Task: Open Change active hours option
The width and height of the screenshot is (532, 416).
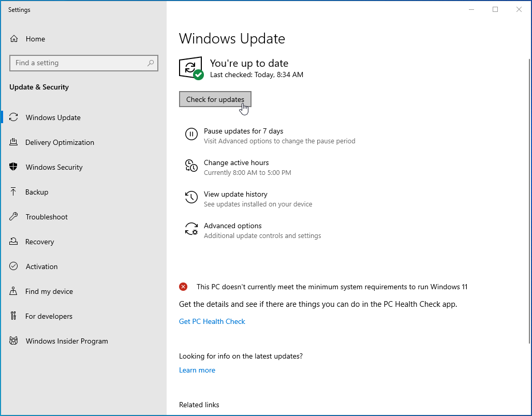Action: [x=236, y=162]
